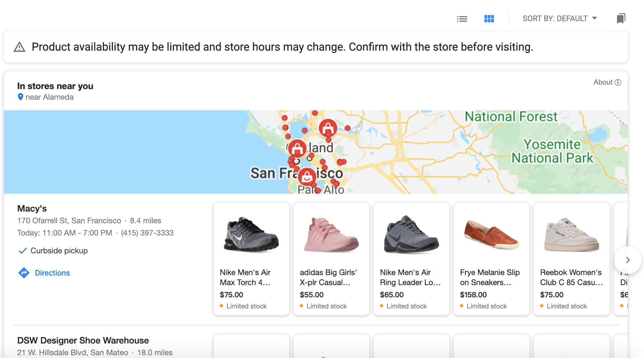Image resolution: width=644 pixels, height=358 pixels.
Task: Click the $55.00 adidas price
Action: [x=312, y=295]
